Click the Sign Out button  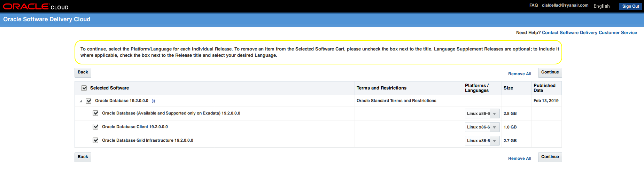pyautogui.click(x=630, y=6)
